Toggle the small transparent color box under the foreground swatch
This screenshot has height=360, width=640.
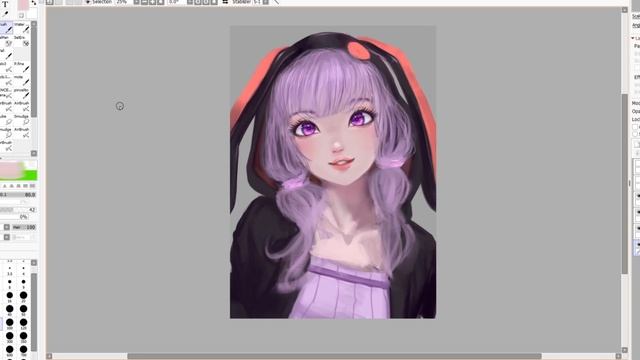21,16
